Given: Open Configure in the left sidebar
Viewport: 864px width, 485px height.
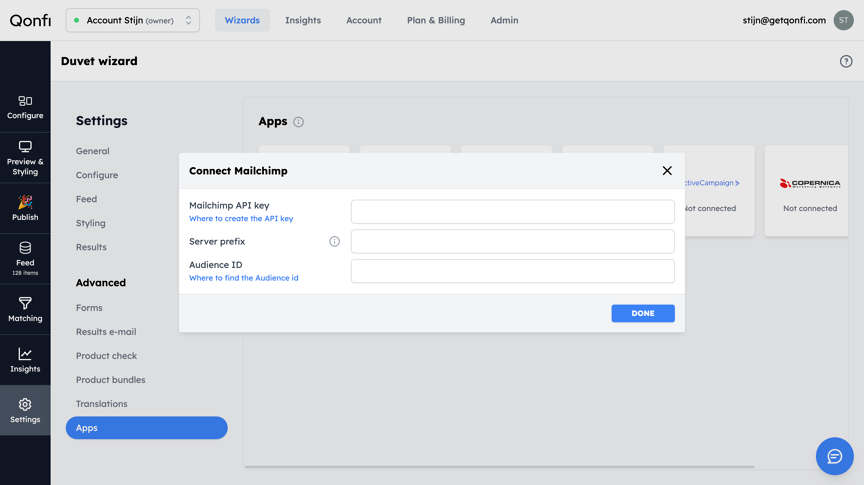Looking at the screenshot, I should coord(25,107).
